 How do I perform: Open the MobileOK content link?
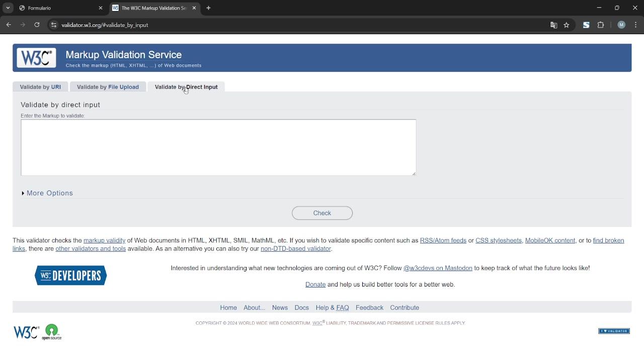(550, 241)
